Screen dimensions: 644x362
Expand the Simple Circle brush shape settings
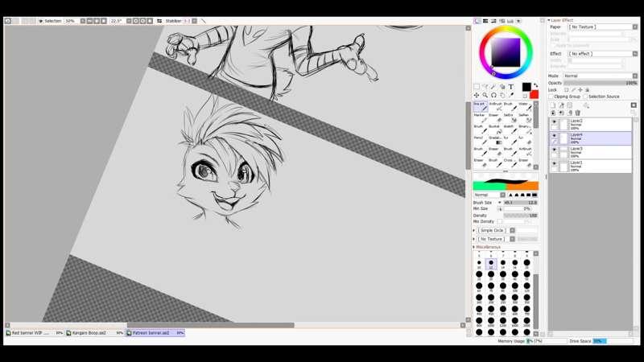(x=474, y=231)
